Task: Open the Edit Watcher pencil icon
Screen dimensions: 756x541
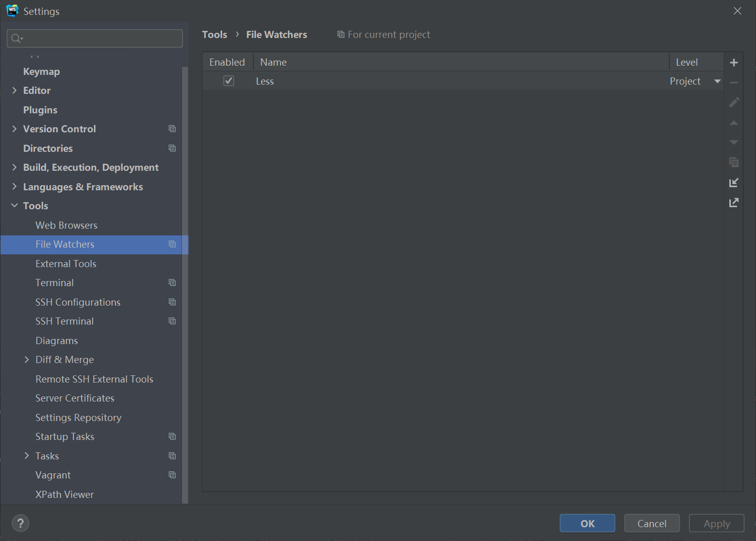Action: tap(733, 102)
